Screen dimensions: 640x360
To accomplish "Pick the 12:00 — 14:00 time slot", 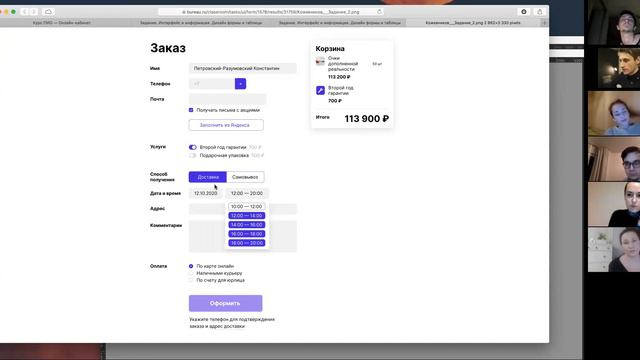I will [247, 216].
